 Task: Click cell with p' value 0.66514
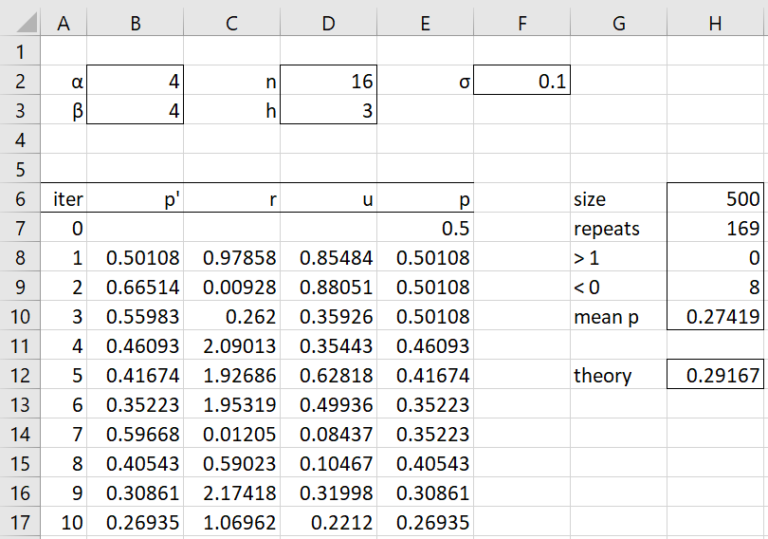click(135, 287)
